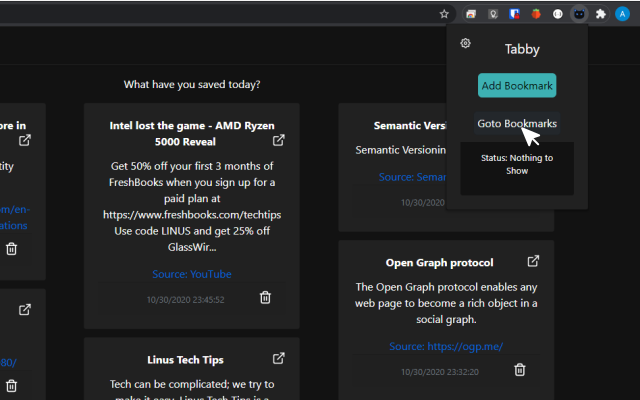Click Status: Nothing to Show text

click(517, 164)
